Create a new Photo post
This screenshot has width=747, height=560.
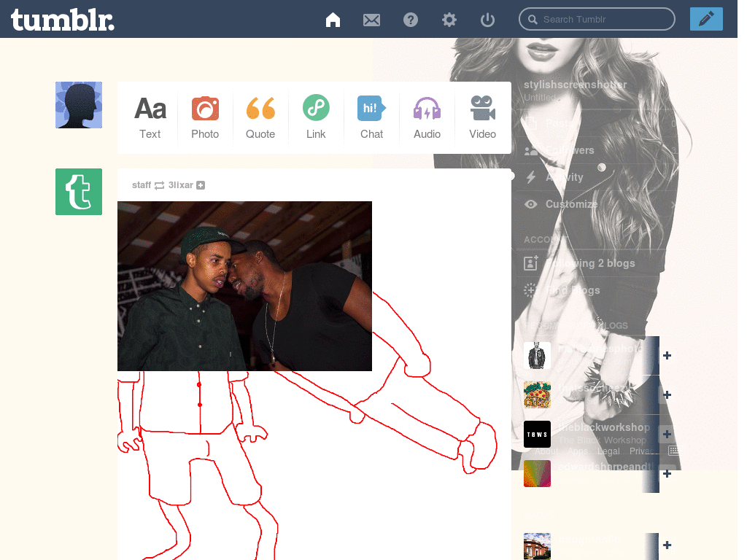pyautogui.click(x=205, y=117)
